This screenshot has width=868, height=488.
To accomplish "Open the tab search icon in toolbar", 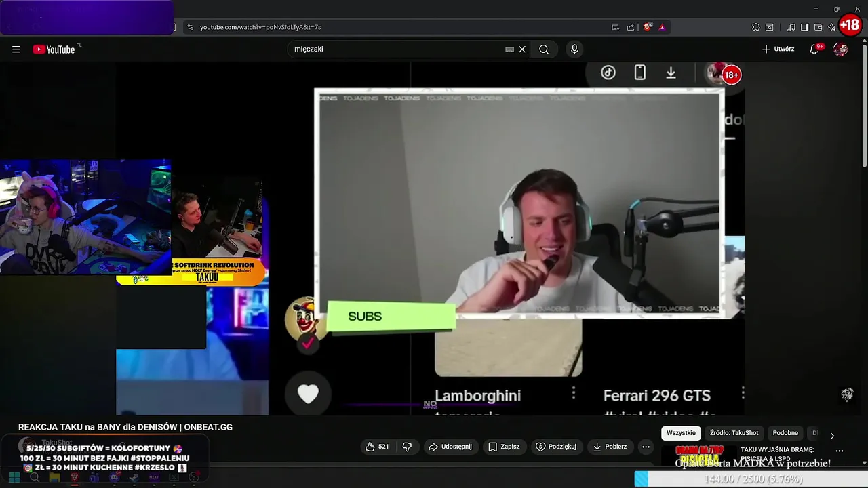I will tap(770, 27).
